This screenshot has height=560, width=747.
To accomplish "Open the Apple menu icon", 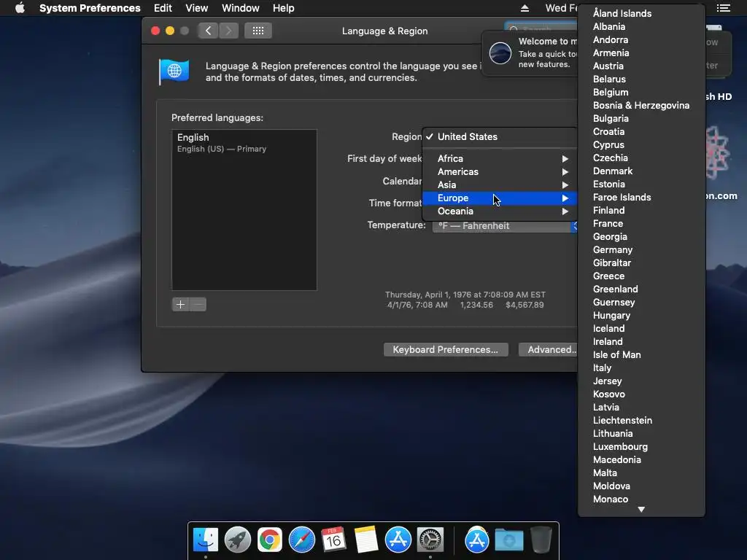I will 20,8.
